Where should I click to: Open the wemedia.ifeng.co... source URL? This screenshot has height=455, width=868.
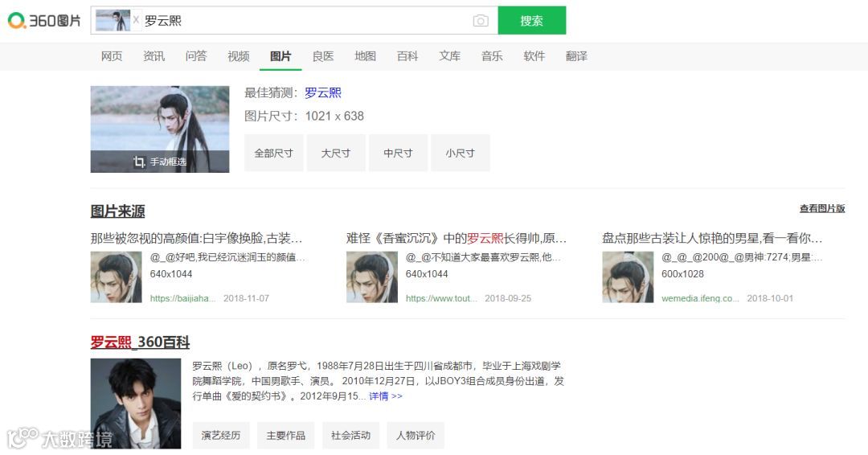[x=700, y=297]
